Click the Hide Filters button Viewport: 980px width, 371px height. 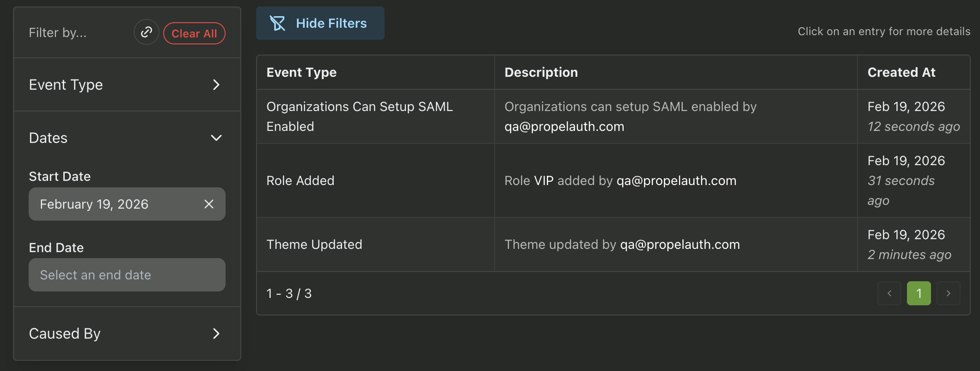click(x=320, y=23)
